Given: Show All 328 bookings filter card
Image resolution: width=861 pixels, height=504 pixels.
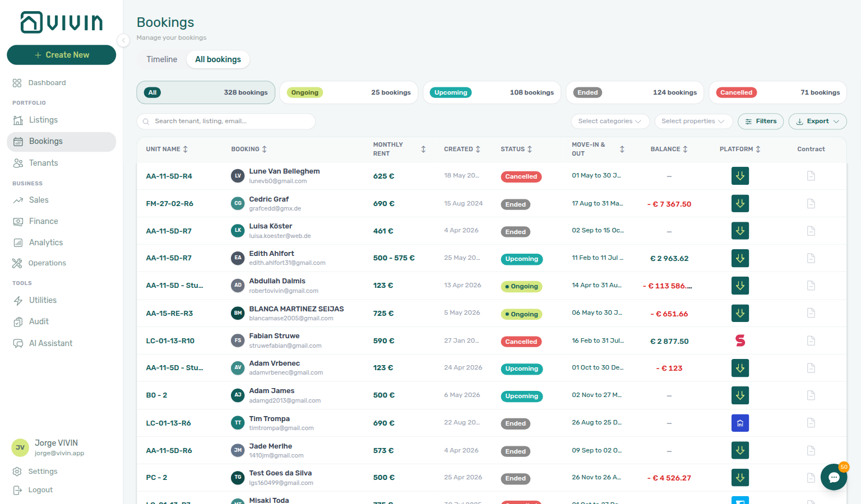Looking at the screenshot, I should click(x=206, y=92).
